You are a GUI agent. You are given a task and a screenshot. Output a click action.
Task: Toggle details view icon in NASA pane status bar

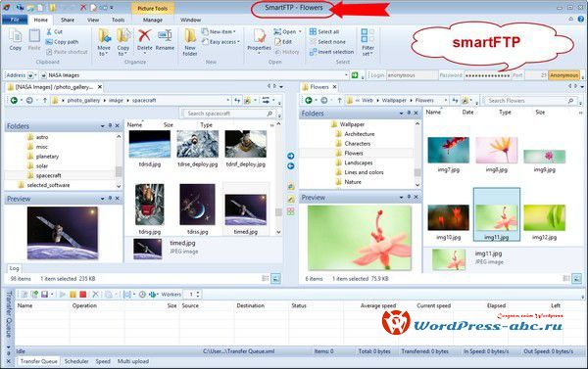point(266,278)
